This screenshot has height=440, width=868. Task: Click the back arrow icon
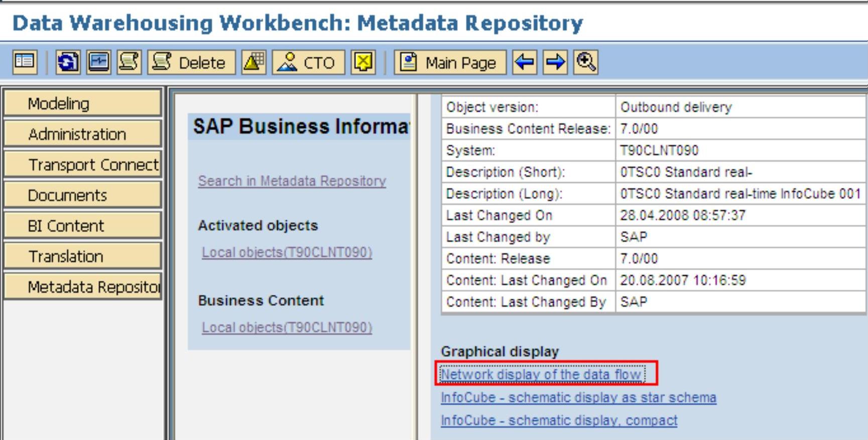(x=525, y=62)
